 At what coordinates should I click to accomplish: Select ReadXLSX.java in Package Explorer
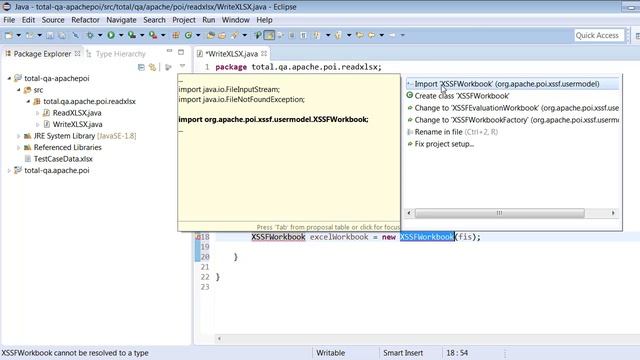(77, 113)
